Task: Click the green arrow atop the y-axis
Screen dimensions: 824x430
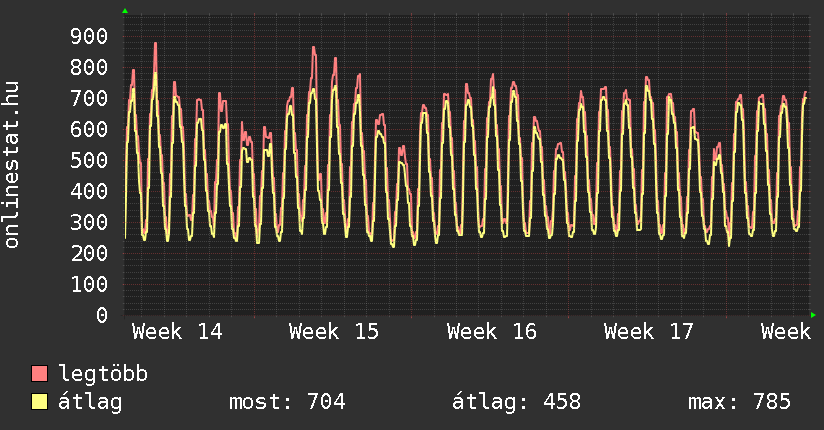Action: (125, 11)
